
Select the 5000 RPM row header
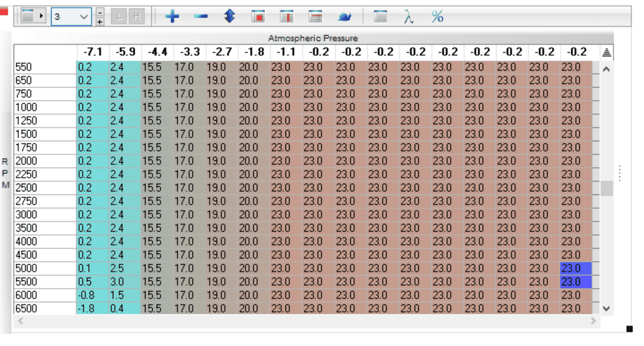point(45,268)
